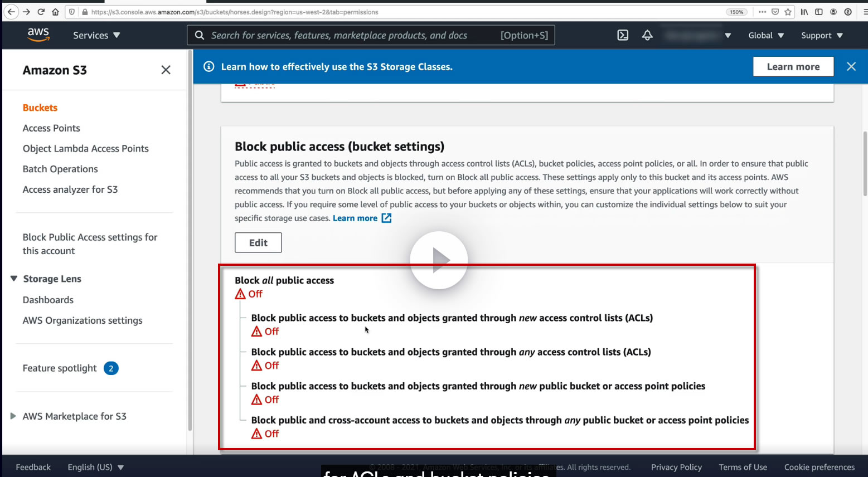Click the Learn more banner button
Viewport: 868px width, 477px height.
click(x=793, y=66)
